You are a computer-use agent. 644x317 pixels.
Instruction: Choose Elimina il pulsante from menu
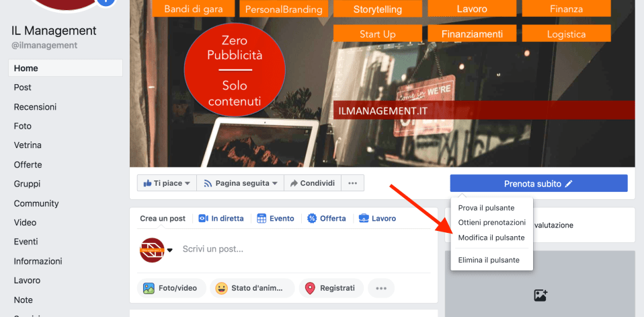488,260
